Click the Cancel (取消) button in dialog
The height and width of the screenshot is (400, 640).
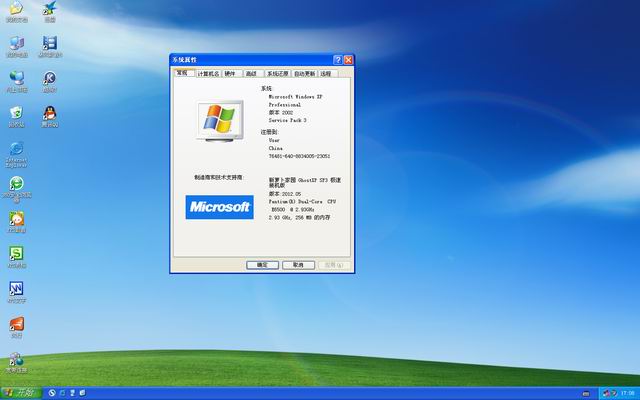coord(298,265)
